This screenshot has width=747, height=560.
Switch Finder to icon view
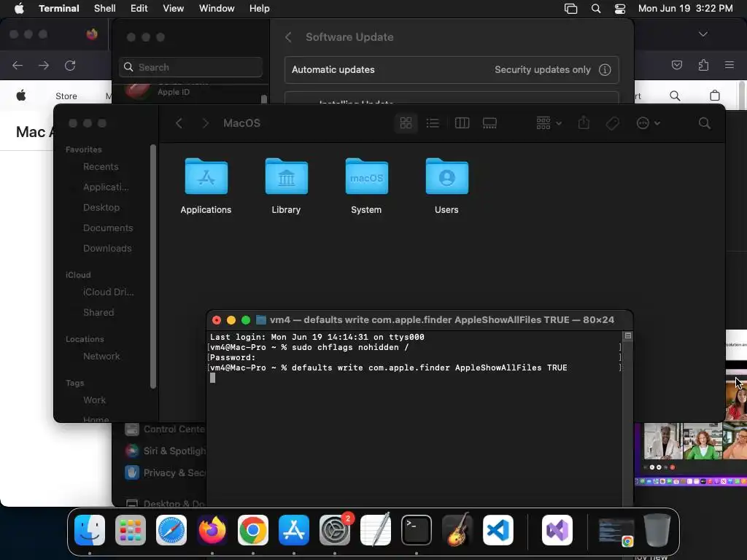406,123
